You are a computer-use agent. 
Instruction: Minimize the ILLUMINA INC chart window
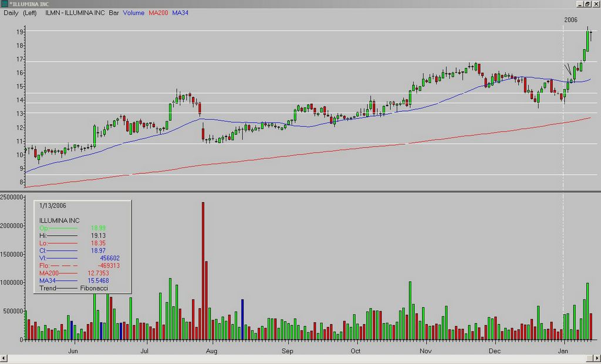pos(579,4)
